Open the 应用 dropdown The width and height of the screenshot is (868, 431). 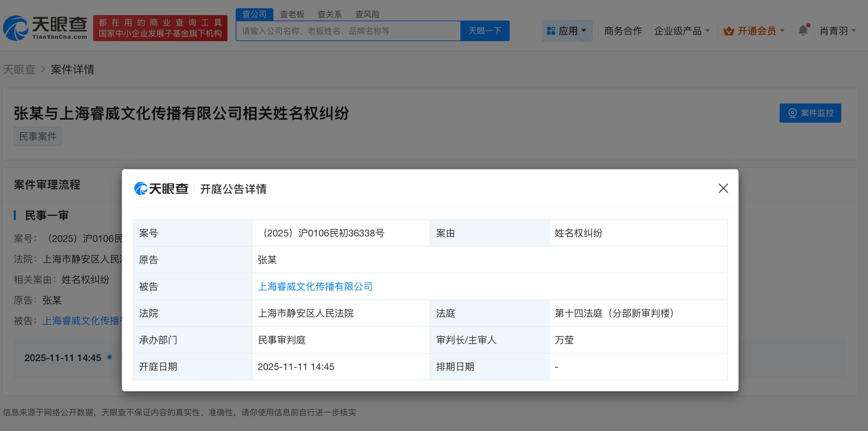pos(568,30)
